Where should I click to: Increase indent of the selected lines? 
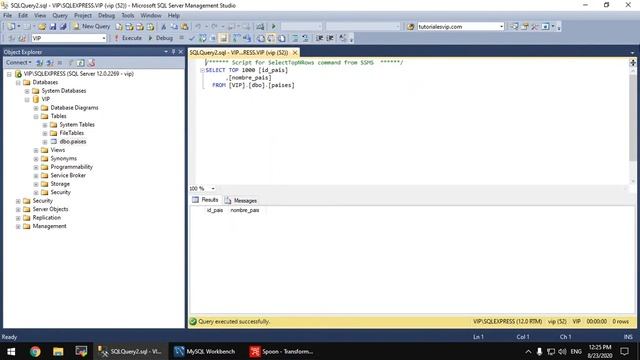(x=330, y=38)
